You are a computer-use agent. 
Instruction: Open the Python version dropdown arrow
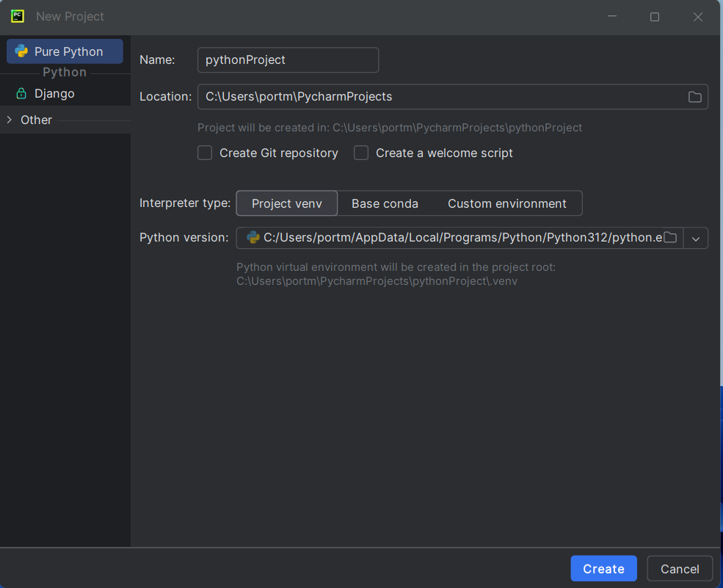(x=696, y=238)
